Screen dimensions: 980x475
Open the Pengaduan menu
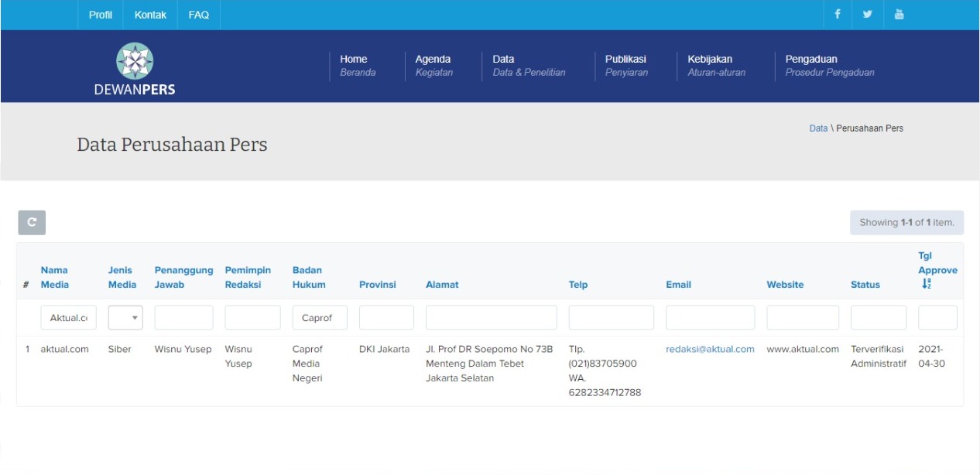[810, 60]
